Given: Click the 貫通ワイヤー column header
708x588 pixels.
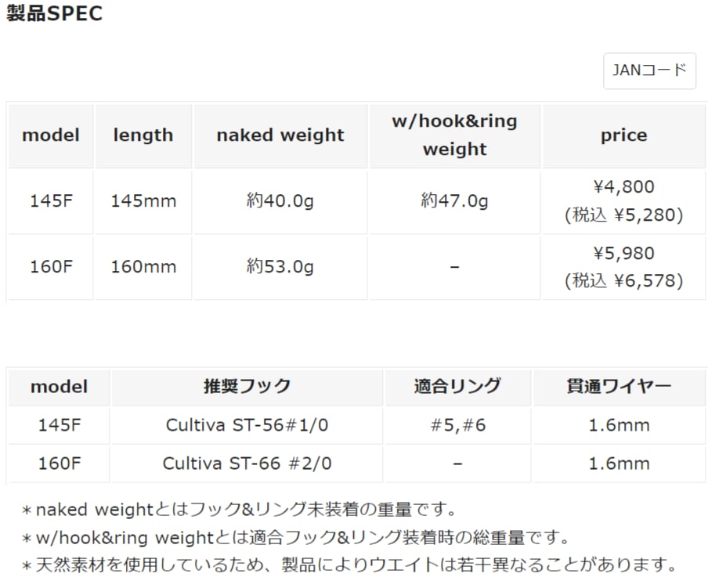Looking at the screenshot, I should [619, 386].
